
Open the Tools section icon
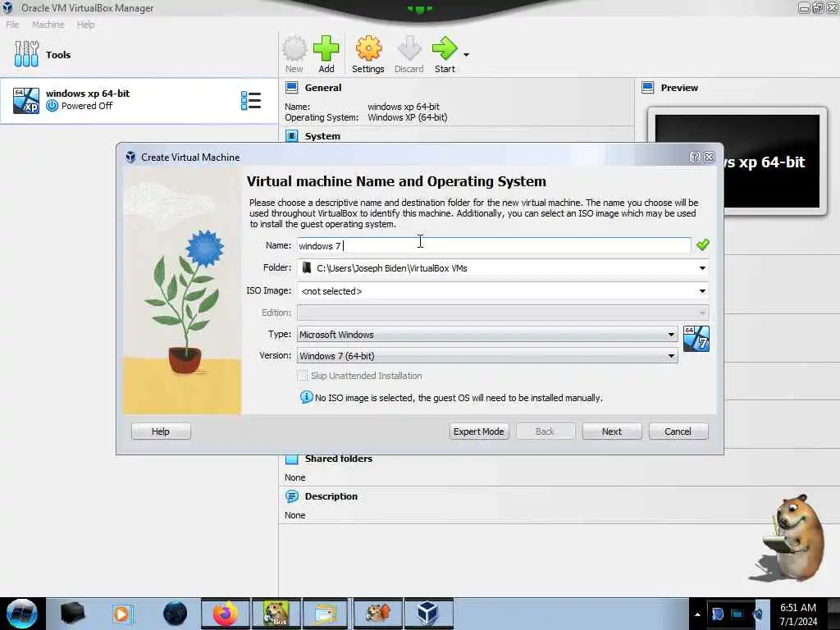[26, 54]
